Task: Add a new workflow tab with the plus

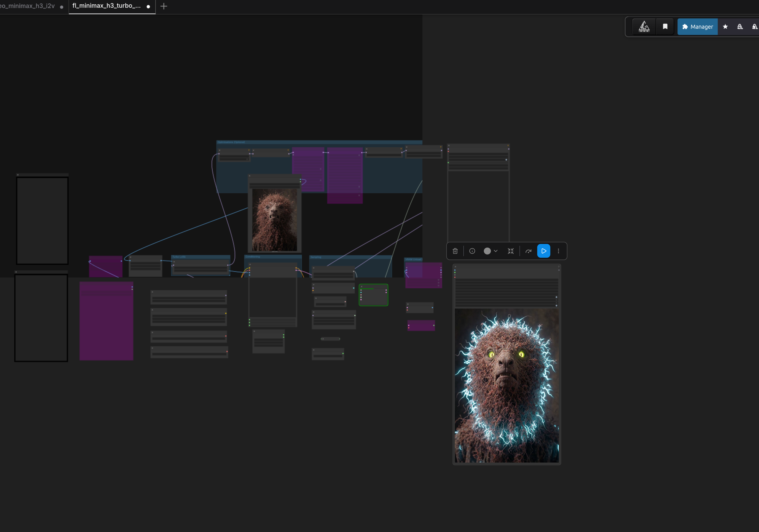Action: 164,6
